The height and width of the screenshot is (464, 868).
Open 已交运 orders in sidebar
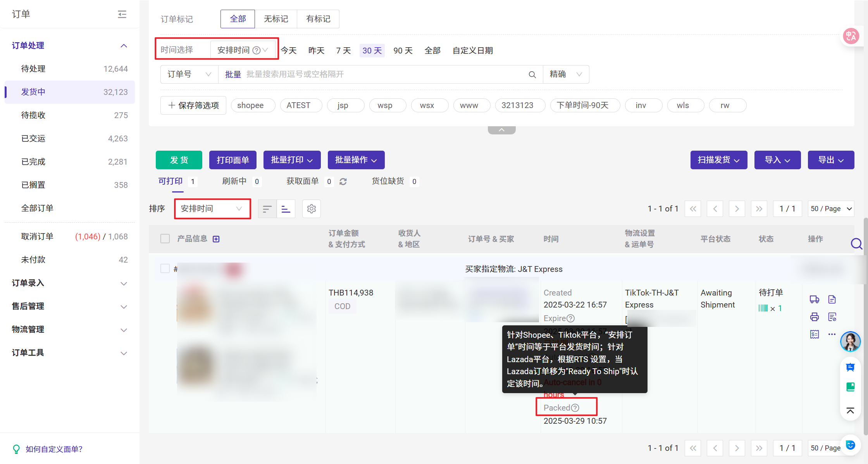70,139
